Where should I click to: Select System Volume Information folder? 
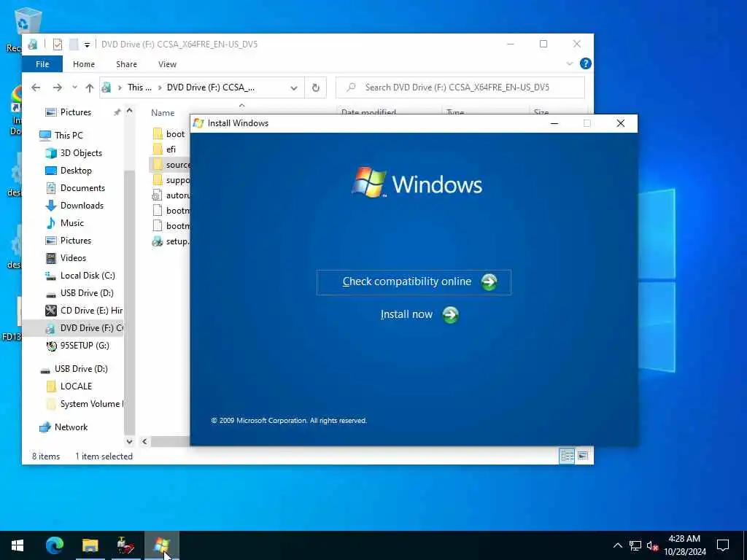click(85, 404)
